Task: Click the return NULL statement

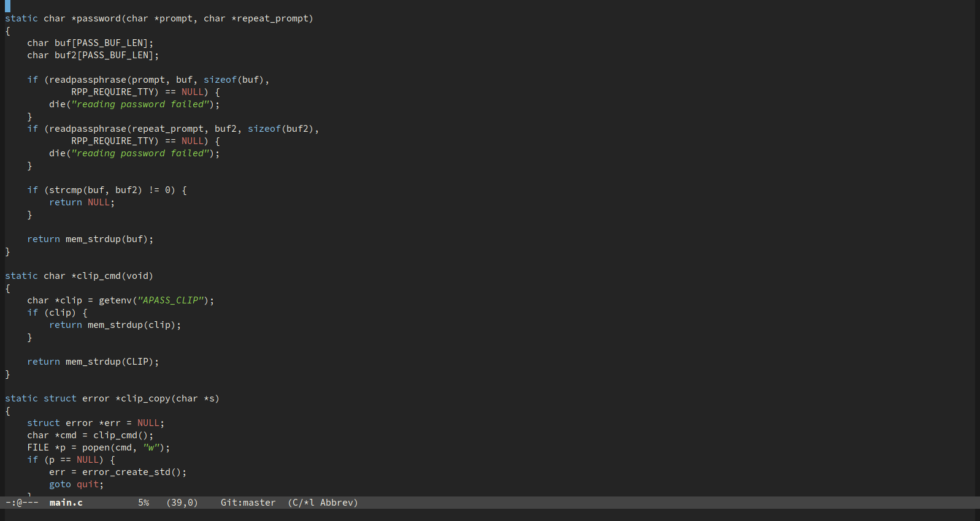Action: point(82,202)
